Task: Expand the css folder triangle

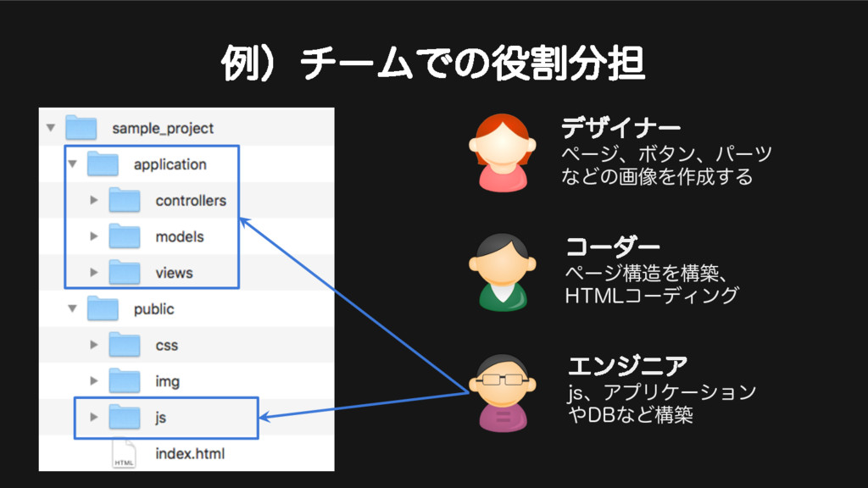Action: (x=94, y=345)
